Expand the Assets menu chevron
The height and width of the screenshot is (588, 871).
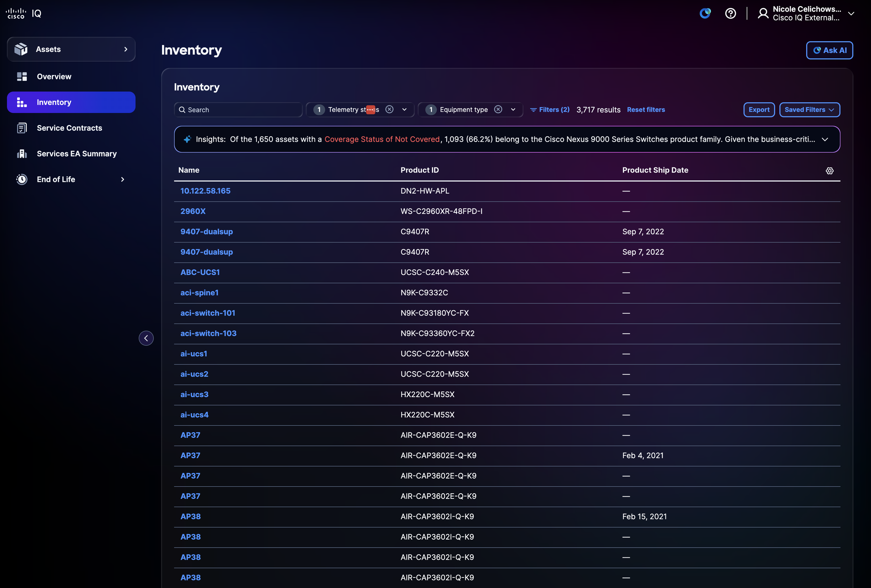(125, 49)
